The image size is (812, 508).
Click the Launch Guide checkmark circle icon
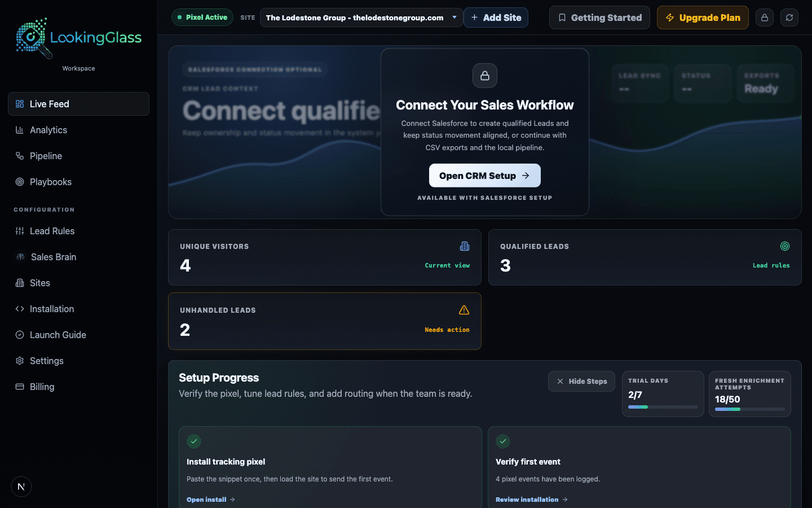[x=20, y=335]
